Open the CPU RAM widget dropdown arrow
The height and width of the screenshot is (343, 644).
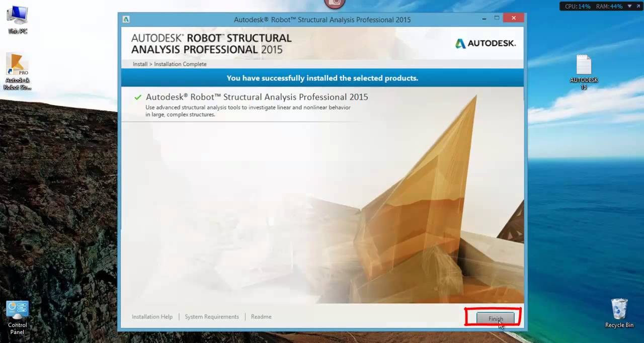(630, 7)
